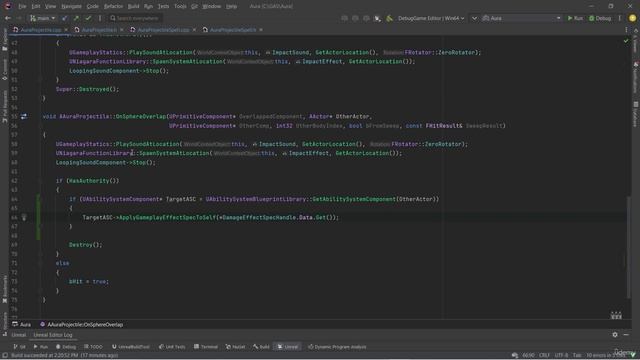
Task: Click the Update Project blue arrow icon
Action: coord(64,18)
